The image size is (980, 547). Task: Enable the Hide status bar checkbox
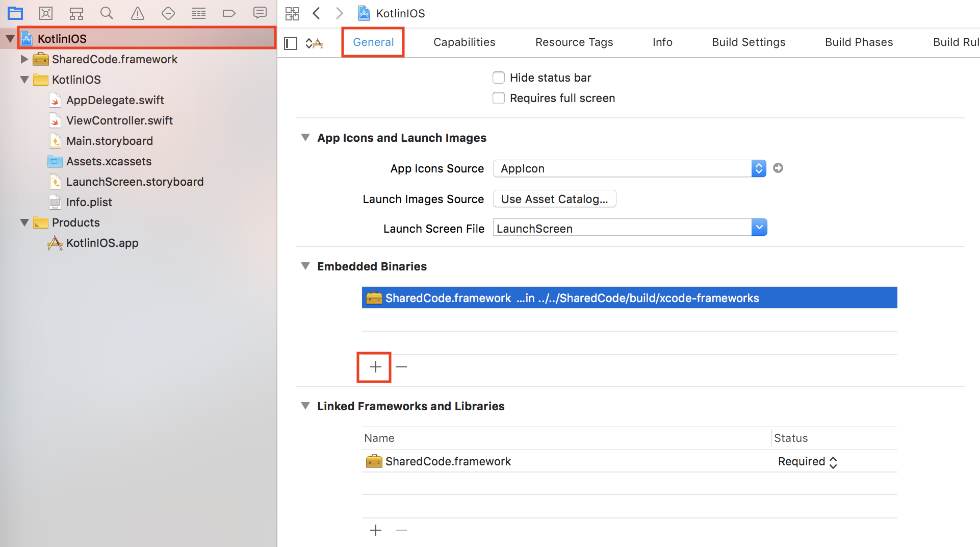(x=499, y=78)
